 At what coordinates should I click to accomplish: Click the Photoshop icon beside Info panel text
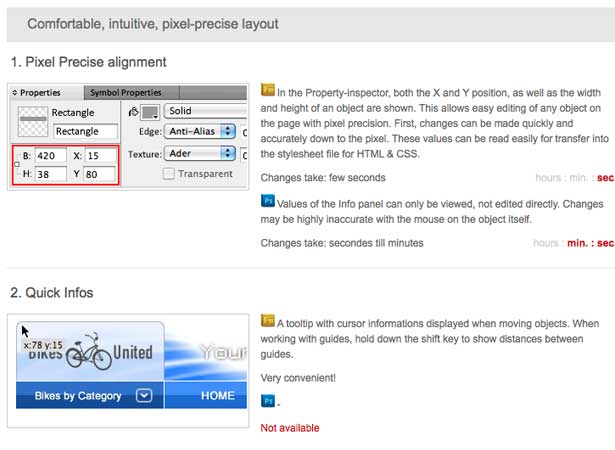[x=268, y=201]
